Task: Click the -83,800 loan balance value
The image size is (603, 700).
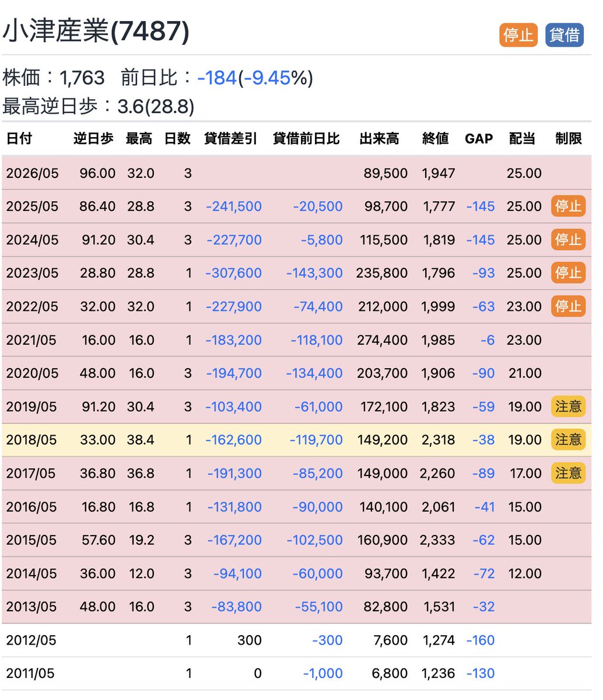Action: pos(236,607)
